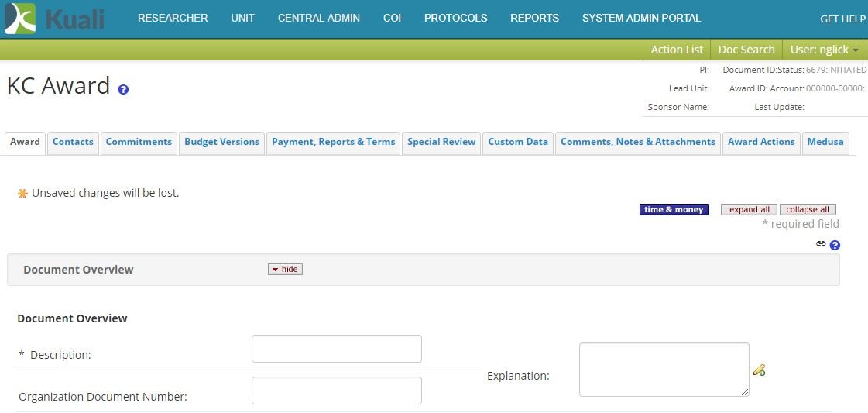Collapse all panels
This screenshot has height=413, width=868.
tap(808, 209)
